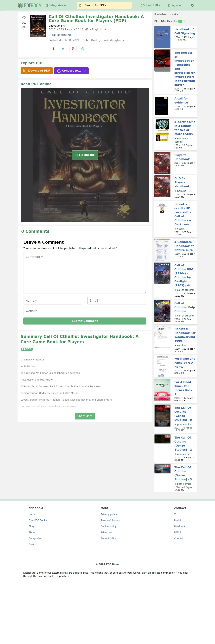
Task: Click the Email field
Action: point(117,300)
